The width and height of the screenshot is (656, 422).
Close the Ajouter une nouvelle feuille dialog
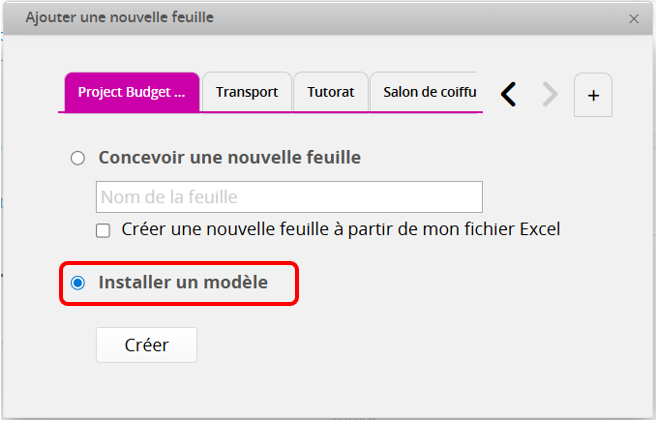coord(633,18)
